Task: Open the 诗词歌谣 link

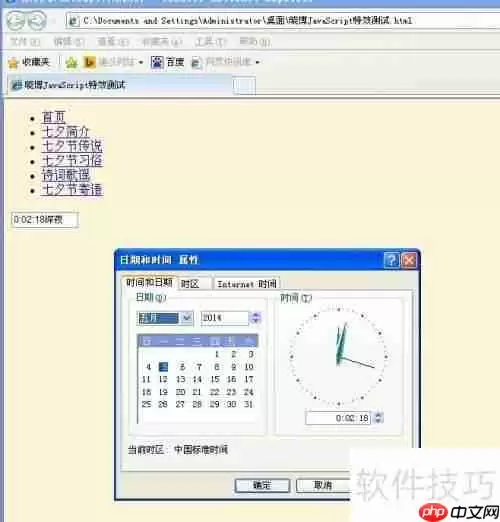Action: point(65,175)
